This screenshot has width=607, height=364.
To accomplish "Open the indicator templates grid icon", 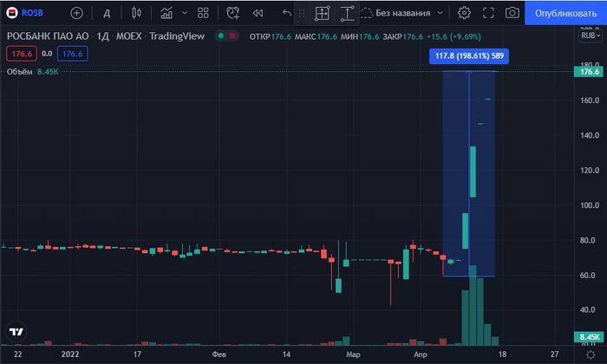I will click(203, 13).
